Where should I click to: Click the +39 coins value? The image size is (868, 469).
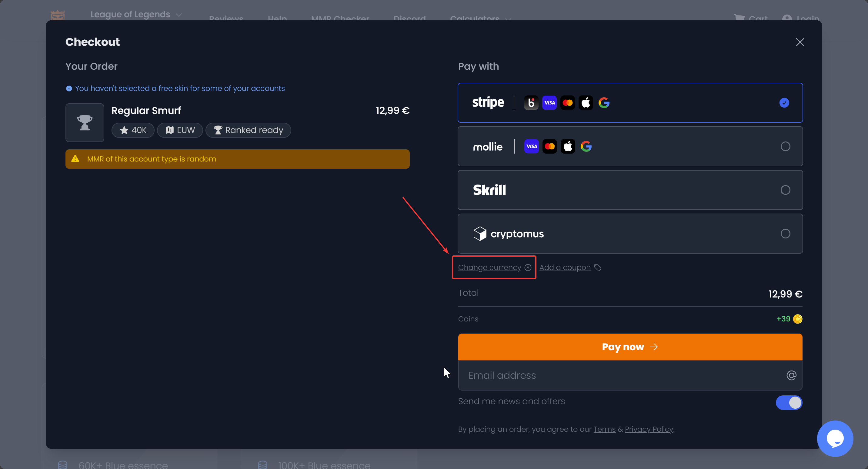(783, 319)
